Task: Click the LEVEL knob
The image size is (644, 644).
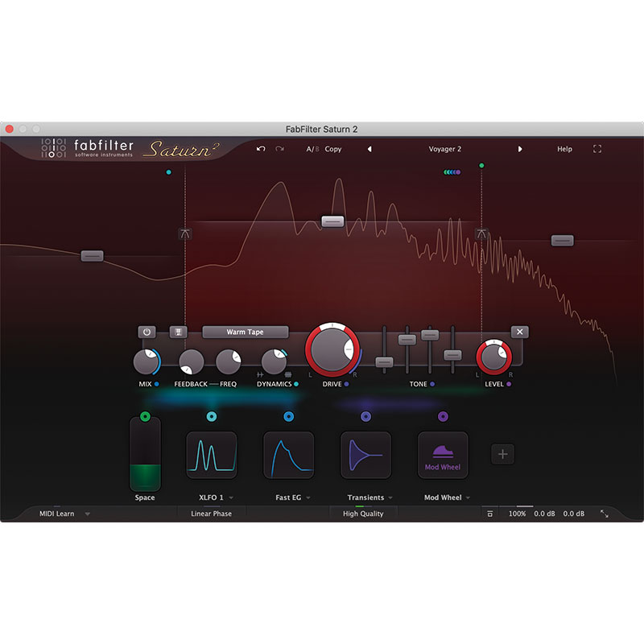Action: coord(493,357)
